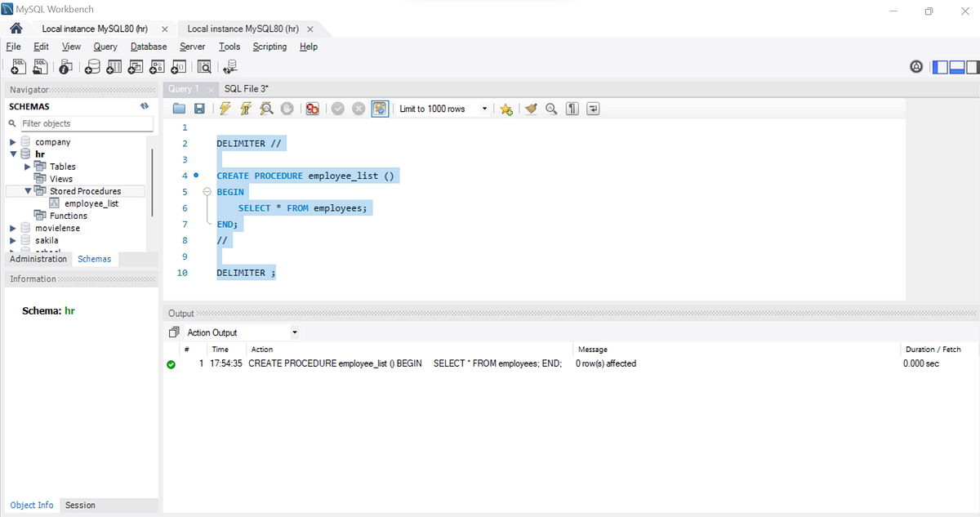
Task: Run the script with the Execute lightning icon
Action: [x=225, y=108]
